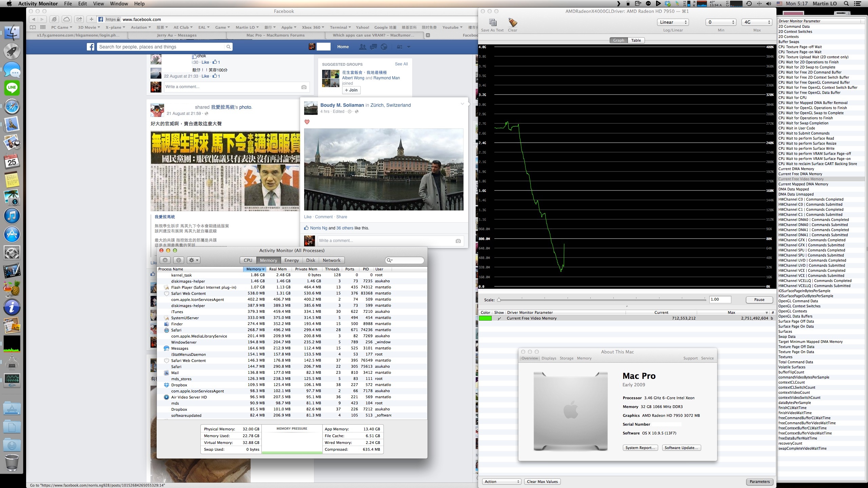Open Min value dropdown showing 0
Image resolution: width=868 pixels, height=488 pixels.
click(x=721, y=22)
